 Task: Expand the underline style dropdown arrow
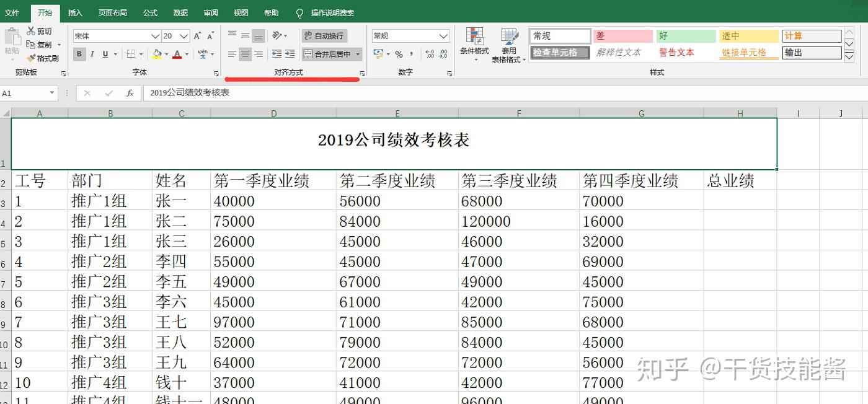115,54
